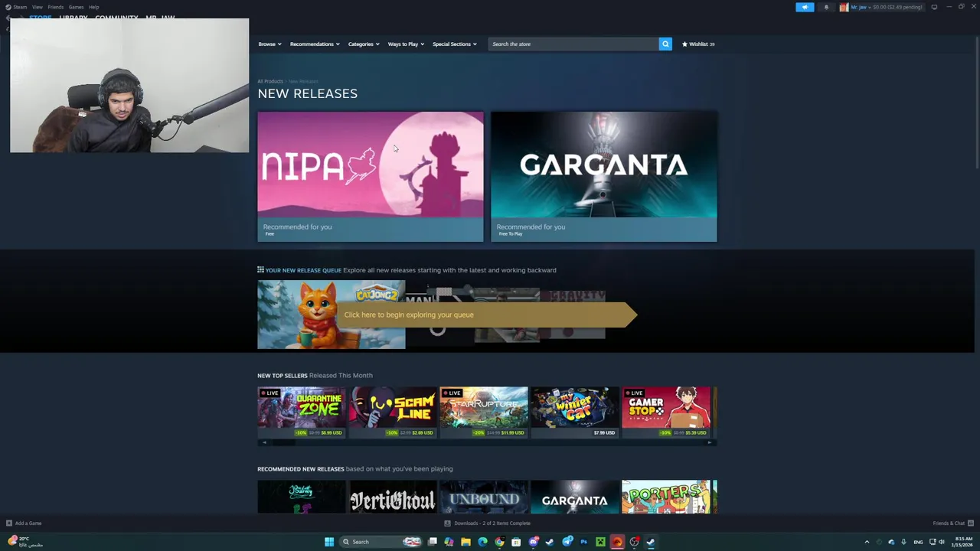Open the Windows Start button
Image resolution: width=980 pixels, height=551 pixels.
point(329,542)
